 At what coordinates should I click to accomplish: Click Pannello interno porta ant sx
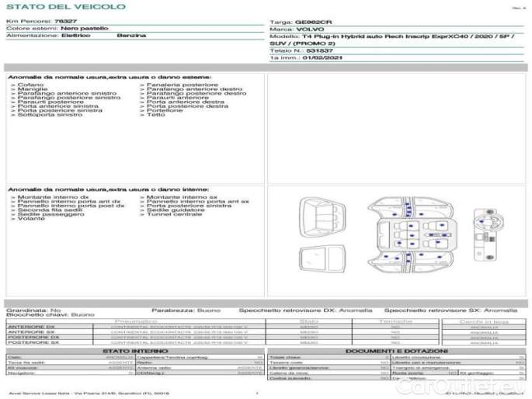click(x=197, y=201)
